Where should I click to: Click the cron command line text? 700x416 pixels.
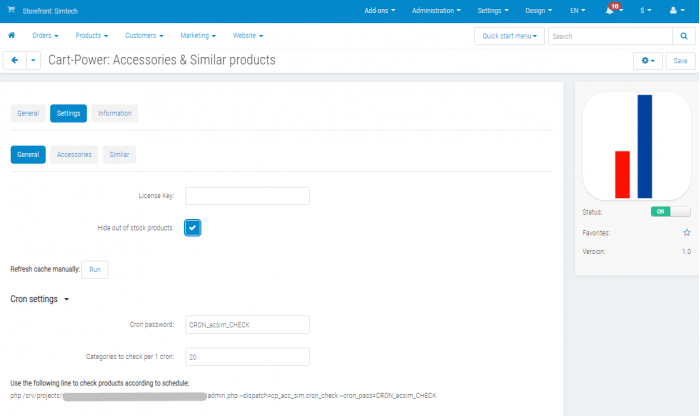pos(223,395)
